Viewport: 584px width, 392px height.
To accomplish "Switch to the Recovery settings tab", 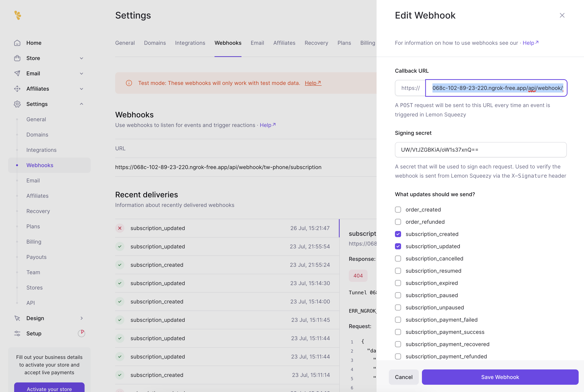I will 316,43.
